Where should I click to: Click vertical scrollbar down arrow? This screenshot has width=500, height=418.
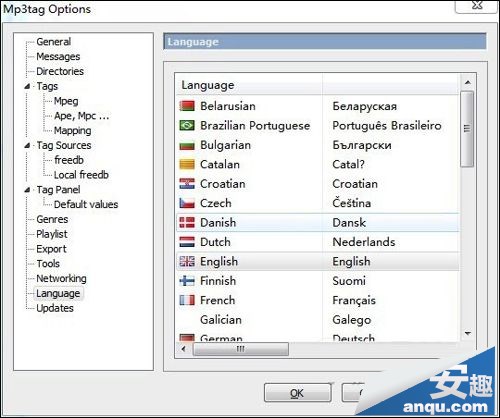point(468,333)
